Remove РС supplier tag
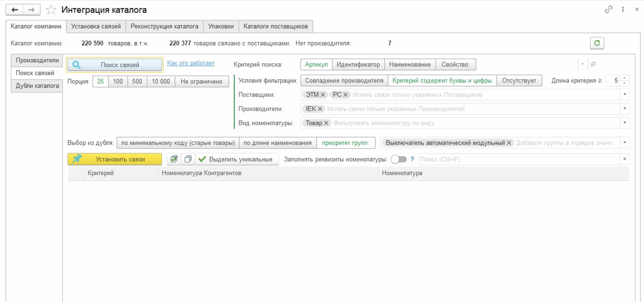The width and height of the screenshot is (644, 302). pyautogui.click(x=345, y=95)
